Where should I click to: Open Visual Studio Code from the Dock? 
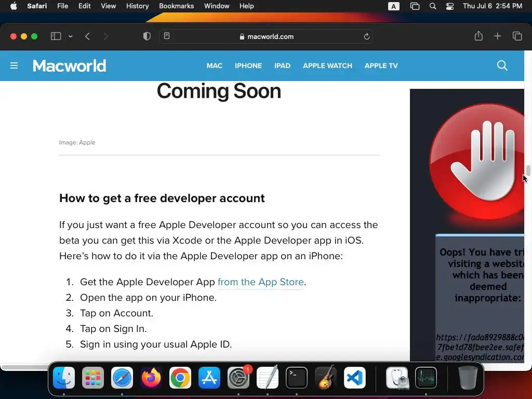[x=355, y=378]
